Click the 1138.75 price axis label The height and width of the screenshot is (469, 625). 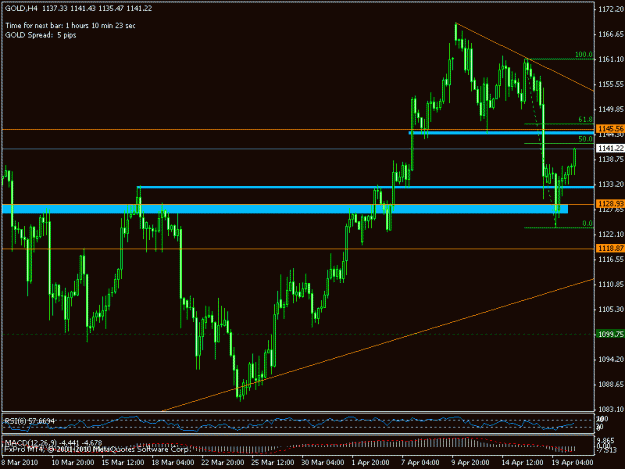[x=611, y=159]
